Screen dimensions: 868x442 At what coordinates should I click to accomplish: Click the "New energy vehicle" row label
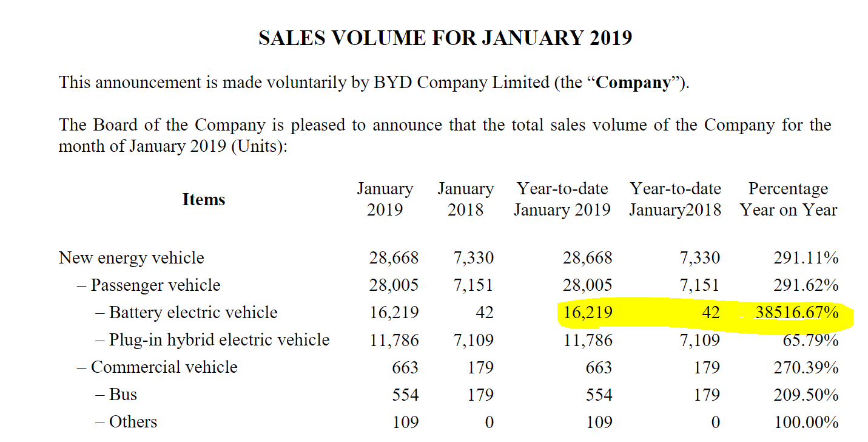[x=132, y=258]
